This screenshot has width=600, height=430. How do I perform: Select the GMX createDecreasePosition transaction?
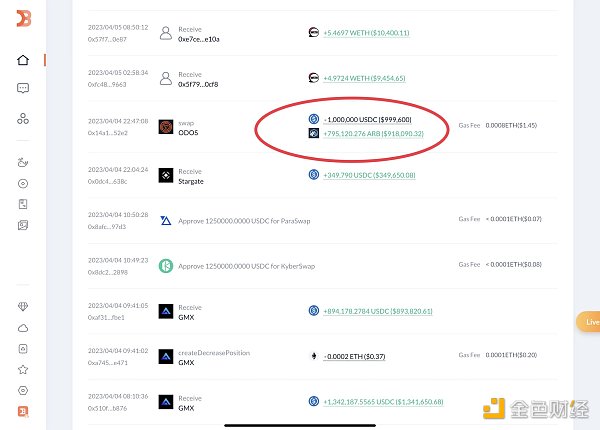pos(213,353)
